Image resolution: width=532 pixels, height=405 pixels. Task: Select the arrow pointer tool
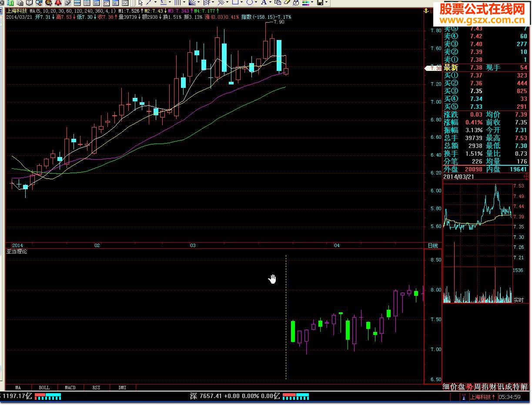click(141, 3)
